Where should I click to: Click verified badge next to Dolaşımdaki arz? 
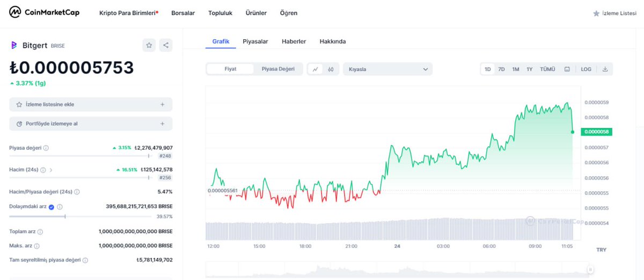51,207
